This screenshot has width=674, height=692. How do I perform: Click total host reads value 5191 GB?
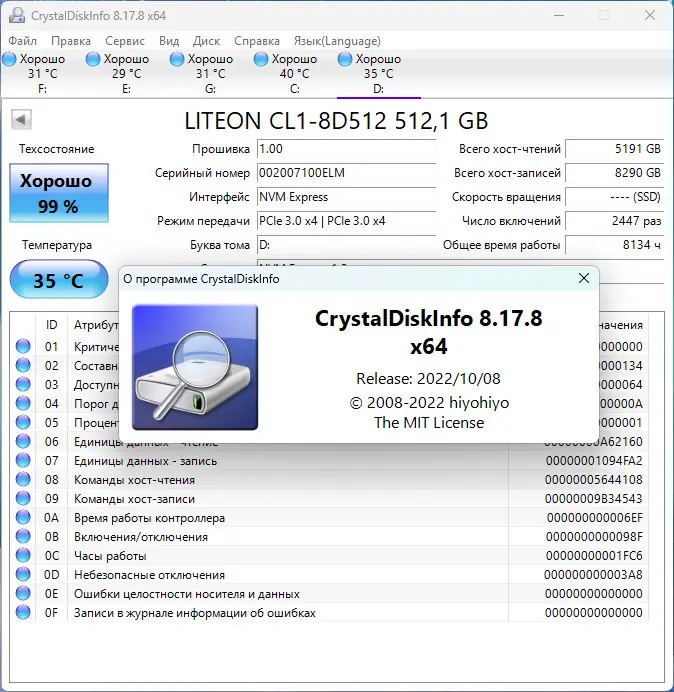coord(614,149)
